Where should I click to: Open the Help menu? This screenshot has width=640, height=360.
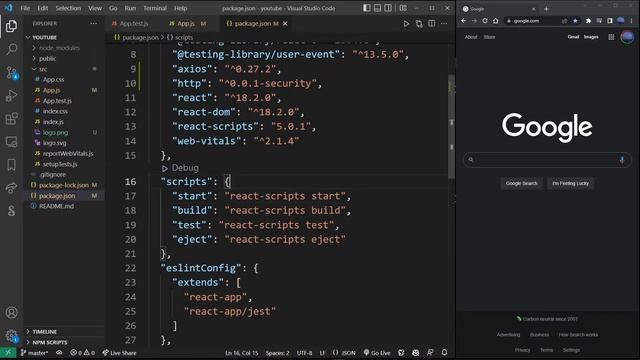[x=180, y=8]
